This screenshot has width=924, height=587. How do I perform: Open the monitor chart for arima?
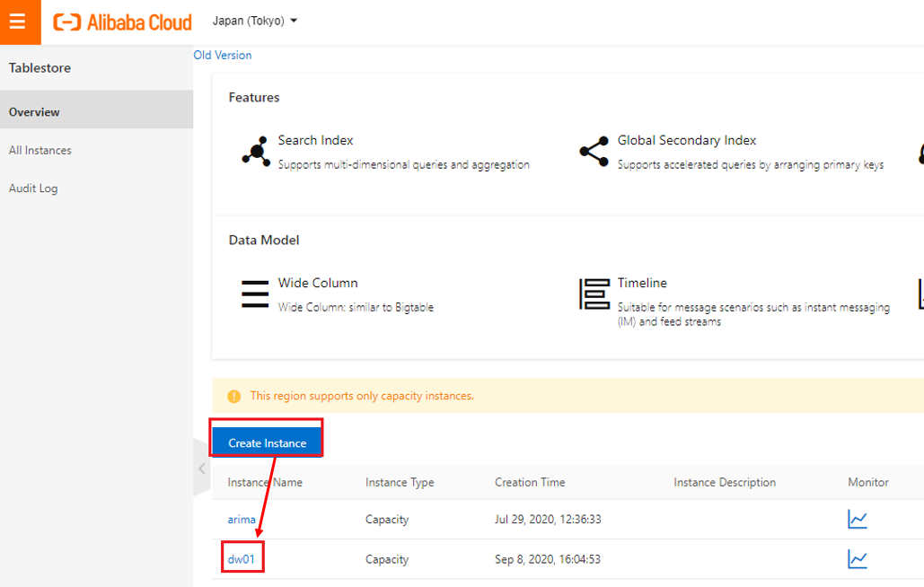(x=858, y=520)
